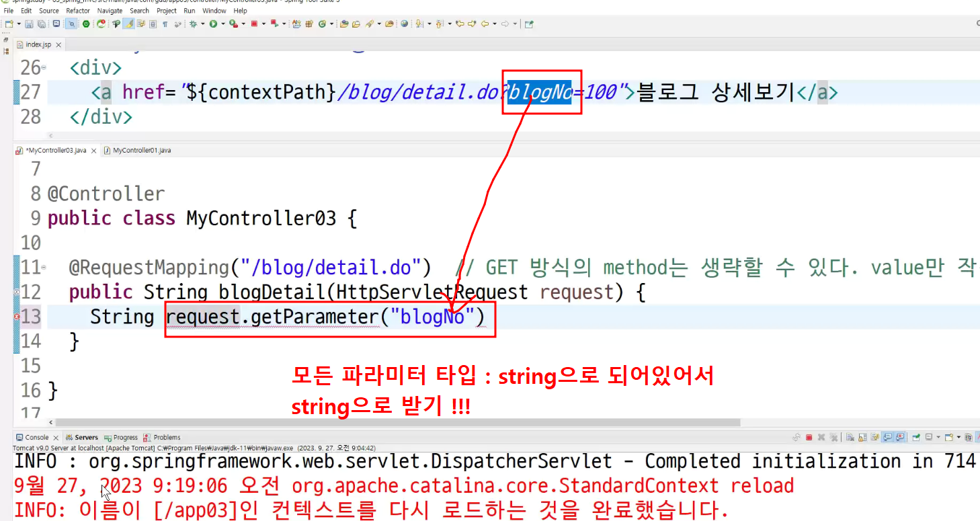
Task: Close the MyController03.java editor tab
Action: click(x=94, y=151)
